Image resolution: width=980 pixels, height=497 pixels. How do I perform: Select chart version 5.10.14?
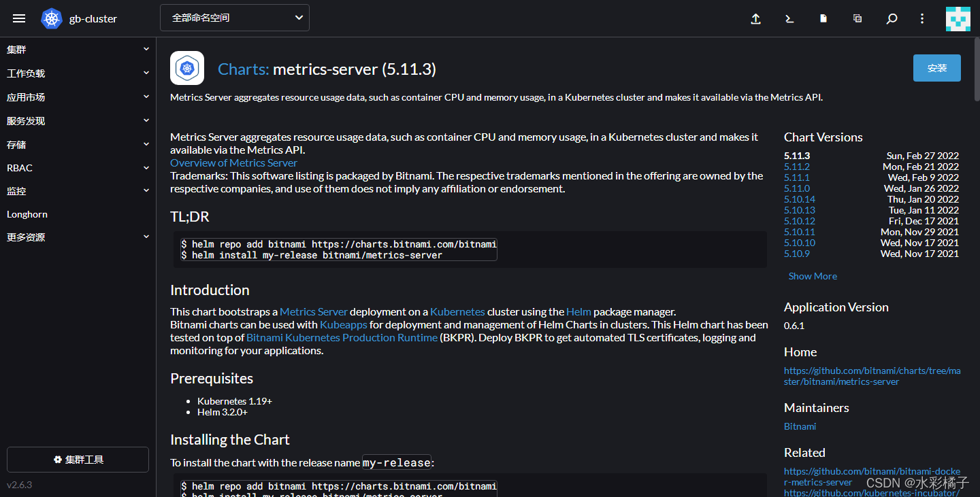800,199
